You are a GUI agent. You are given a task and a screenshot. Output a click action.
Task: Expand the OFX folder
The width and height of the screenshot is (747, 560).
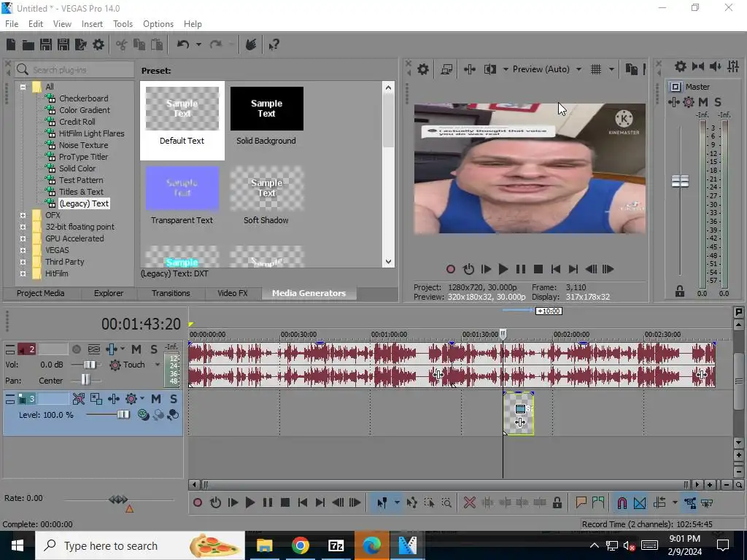[x=23, y=215]
